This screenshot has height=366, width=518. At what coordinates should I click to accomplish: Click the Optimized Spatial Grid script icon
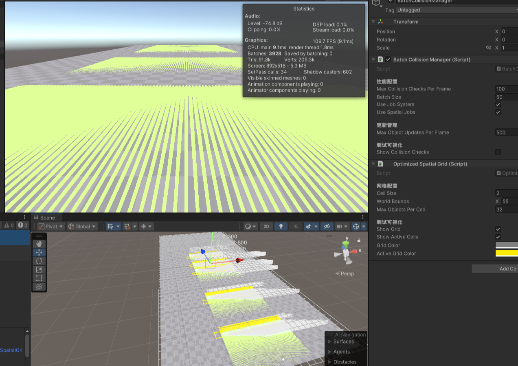(380, 164)
